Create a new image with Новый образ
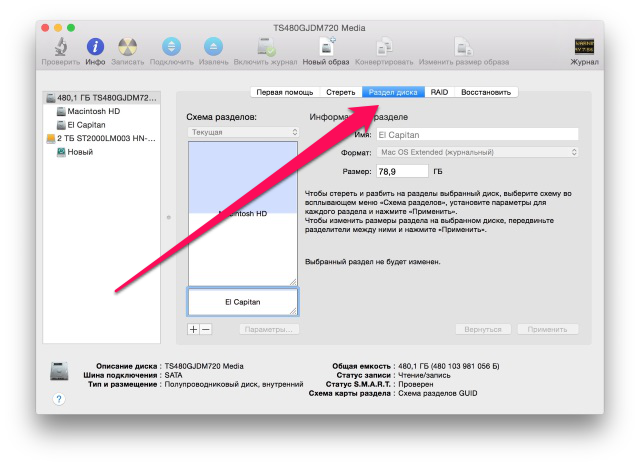The image size is (640, 466). pos(326,47)
